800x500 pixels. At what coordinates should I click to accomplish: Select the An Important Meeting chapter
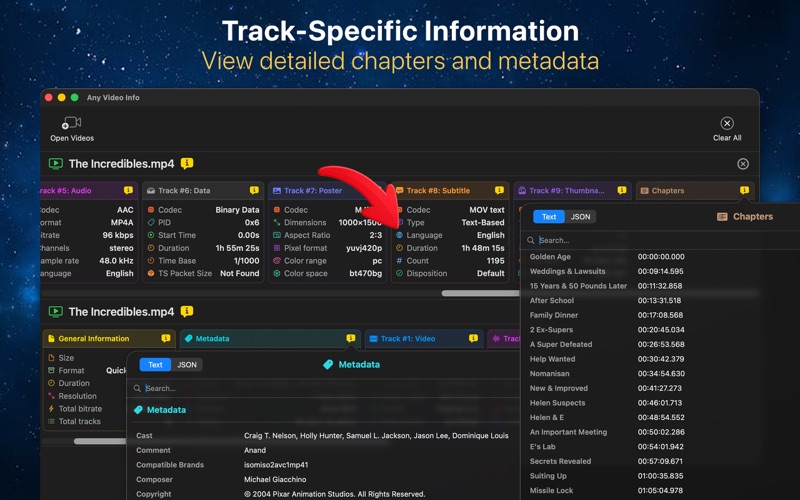click(658, 432)
